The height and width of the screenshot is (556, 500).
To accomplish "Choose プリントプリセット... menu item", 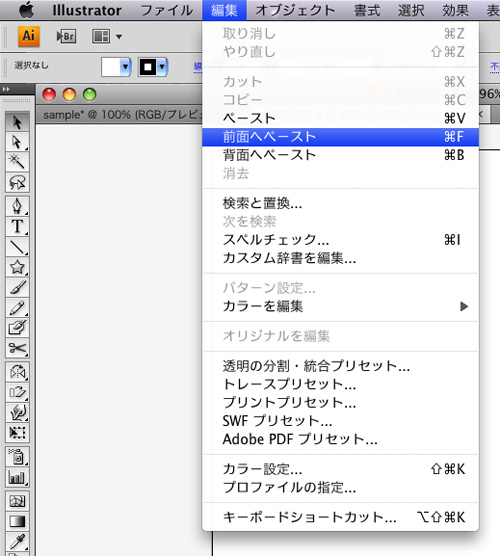I will 340,402.
